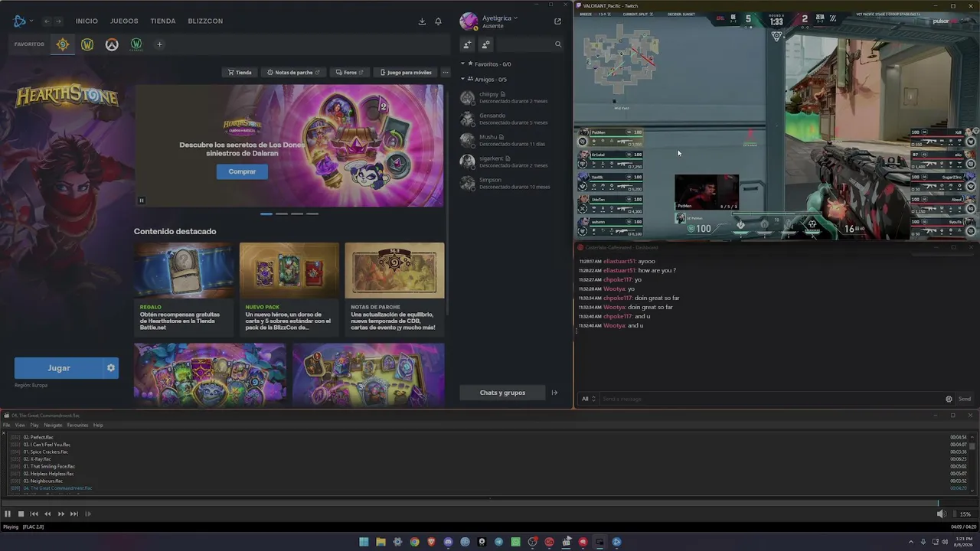Open friend management settings icon
The image size is (980, 551).
485,44
